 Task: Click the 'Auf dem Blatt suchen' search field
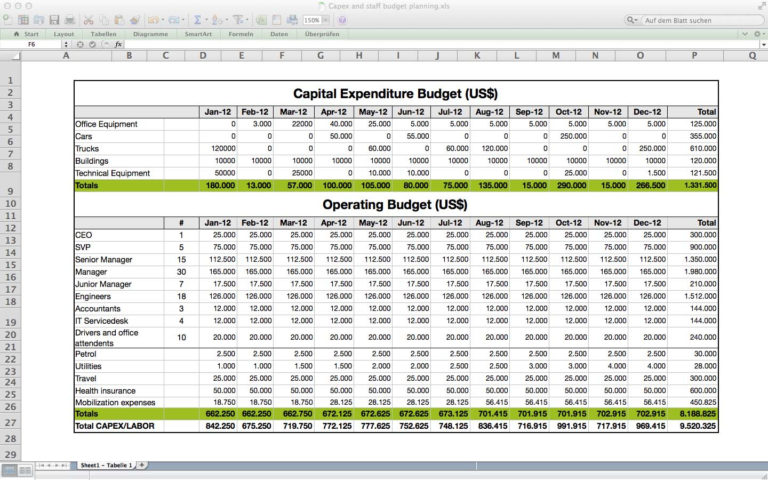[690, 20]
